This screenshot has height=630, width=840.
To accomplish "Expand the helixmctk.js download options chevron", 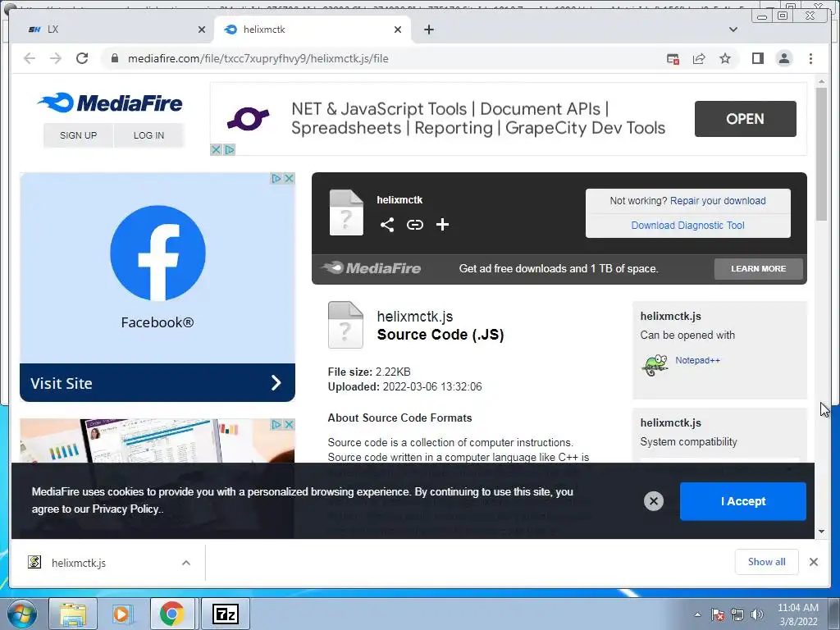I will pyautogui.click(x=186, y=563).
